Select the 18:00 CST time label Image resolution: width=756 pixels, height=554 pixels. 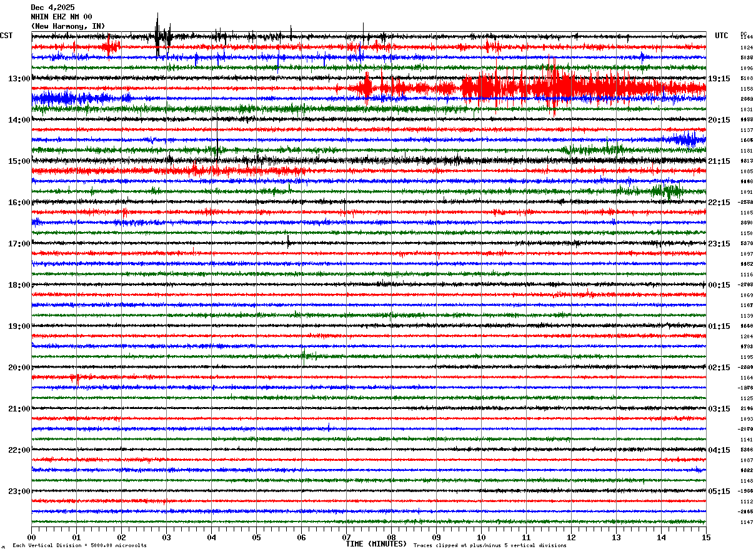click(19, 285)
